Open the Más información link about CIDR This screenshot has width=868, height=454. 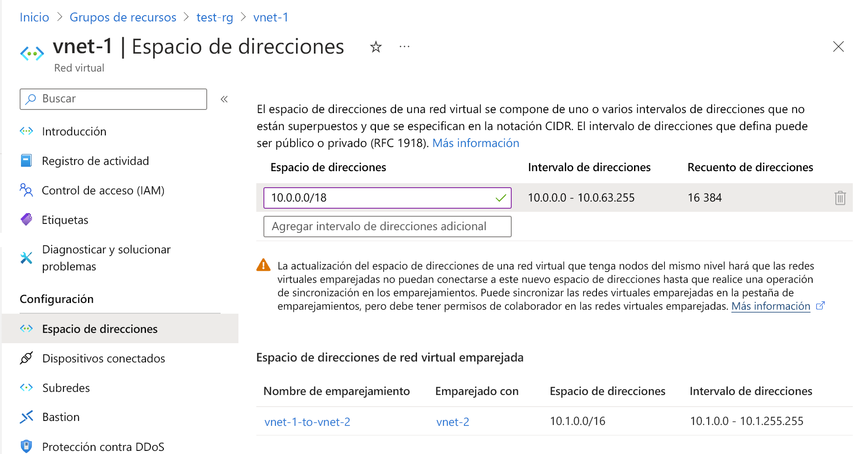pyautogui.click(x=475, y=143)
